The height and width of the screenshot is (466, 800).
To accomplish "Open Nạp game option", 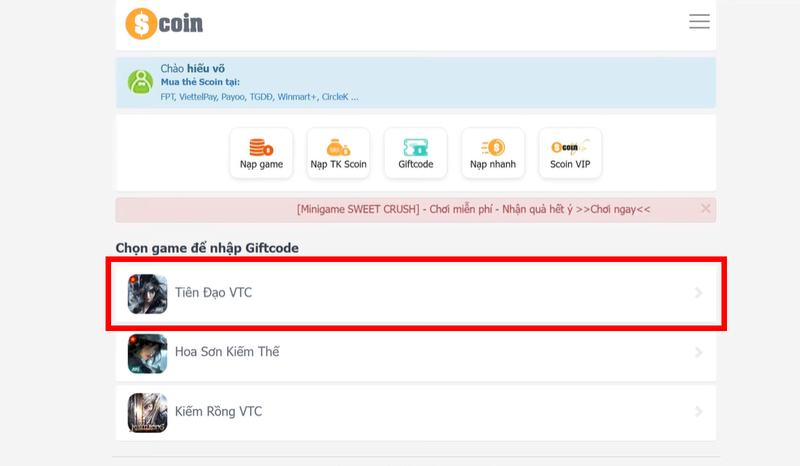I will [261, 153].
